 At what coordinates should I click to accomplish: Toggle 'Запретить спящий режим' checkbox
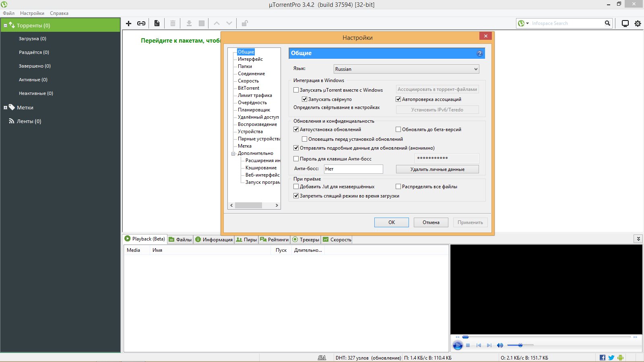coord(296,196)
